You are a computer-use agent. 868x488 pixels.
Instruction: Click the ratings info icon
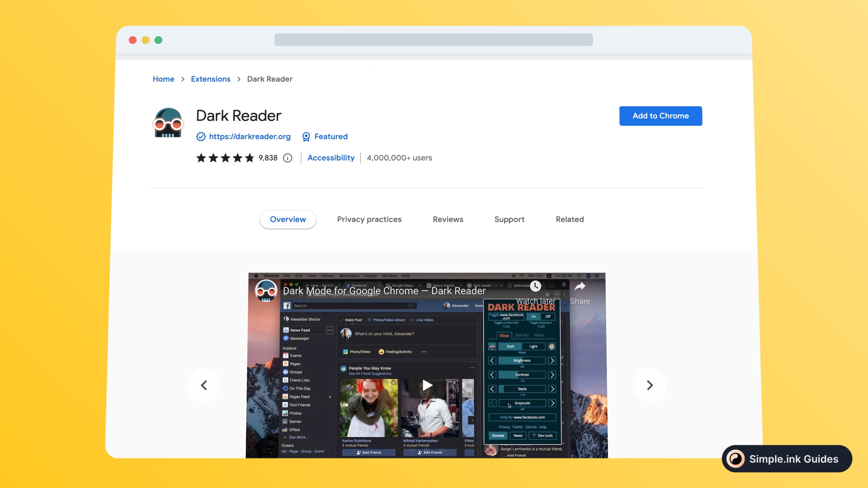[x=288, y=158]
